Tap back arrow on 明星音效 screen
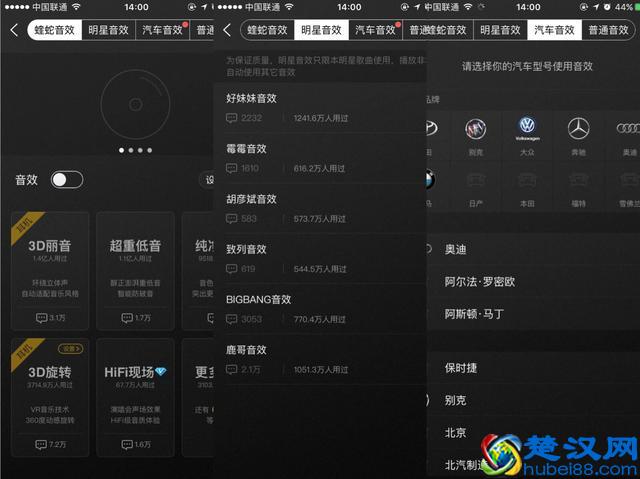Image resolution: width=640 pixels, height=479 pixels. (x=227, y=30)
